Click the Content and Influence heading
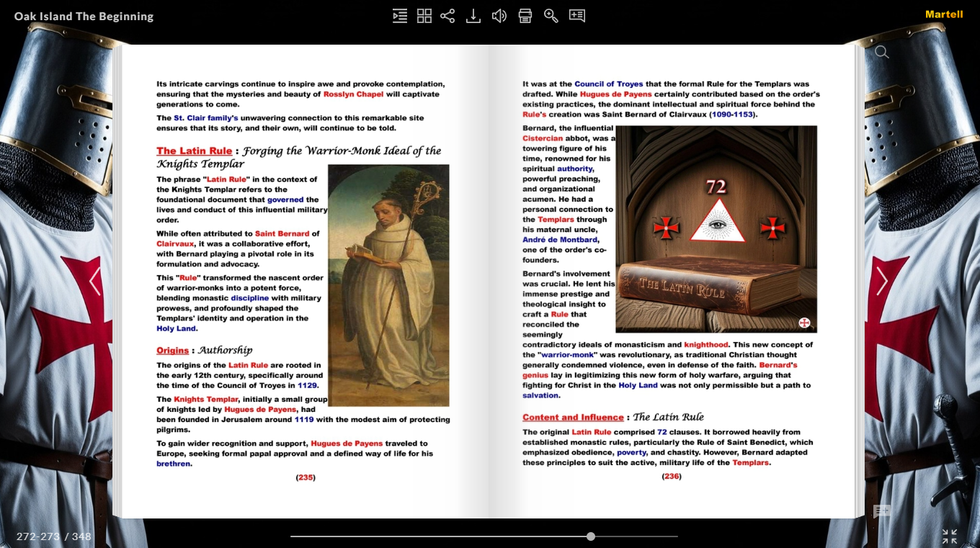Image resolution: width=980 pixels, height=548 pixels. [x=574, y=417]
